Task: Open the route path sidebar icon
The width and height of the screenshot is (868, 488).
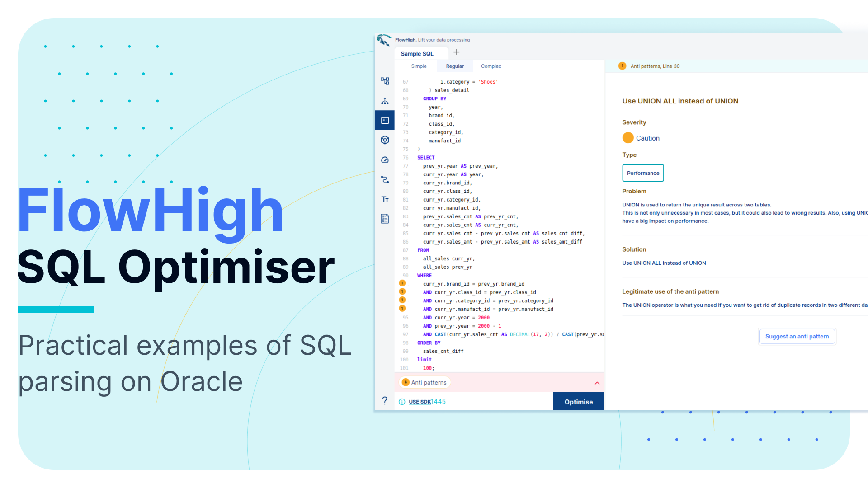Action: click(385, 180)
